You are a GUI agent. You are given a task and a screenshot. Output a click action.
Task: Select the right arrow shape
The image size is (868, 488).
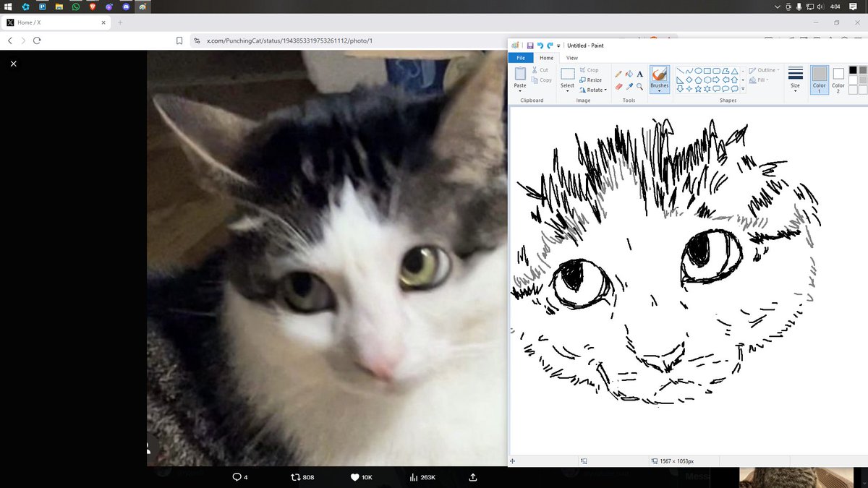point(716,80)
